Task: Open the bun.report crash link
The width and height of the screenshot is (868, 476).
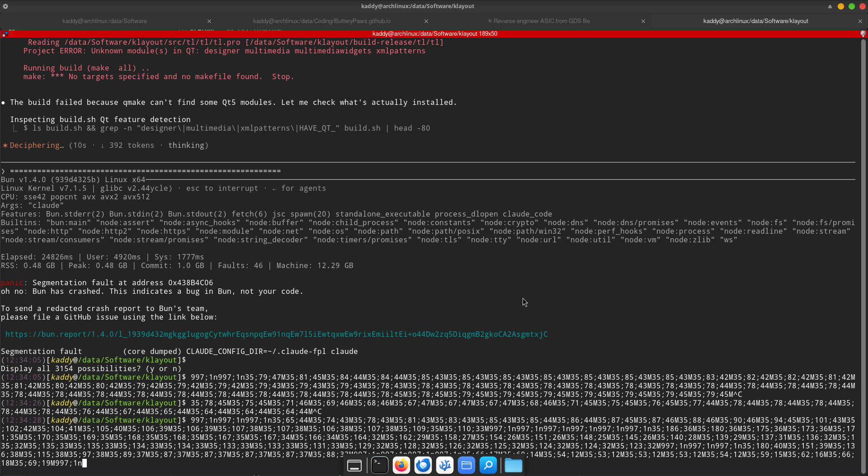Action: pos(276,335)
